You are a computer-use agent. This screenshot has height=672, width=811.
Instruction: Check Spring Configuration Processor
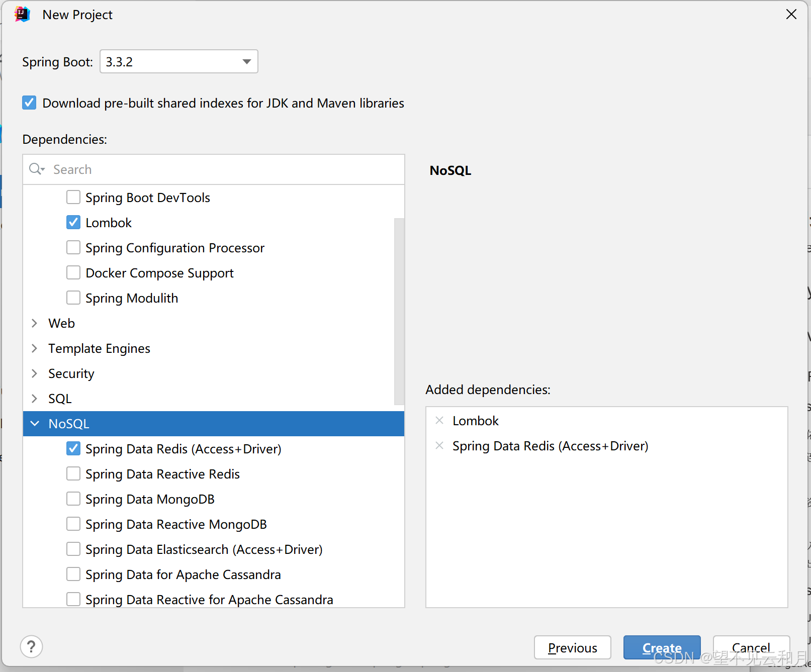click(x=73, y=247)
